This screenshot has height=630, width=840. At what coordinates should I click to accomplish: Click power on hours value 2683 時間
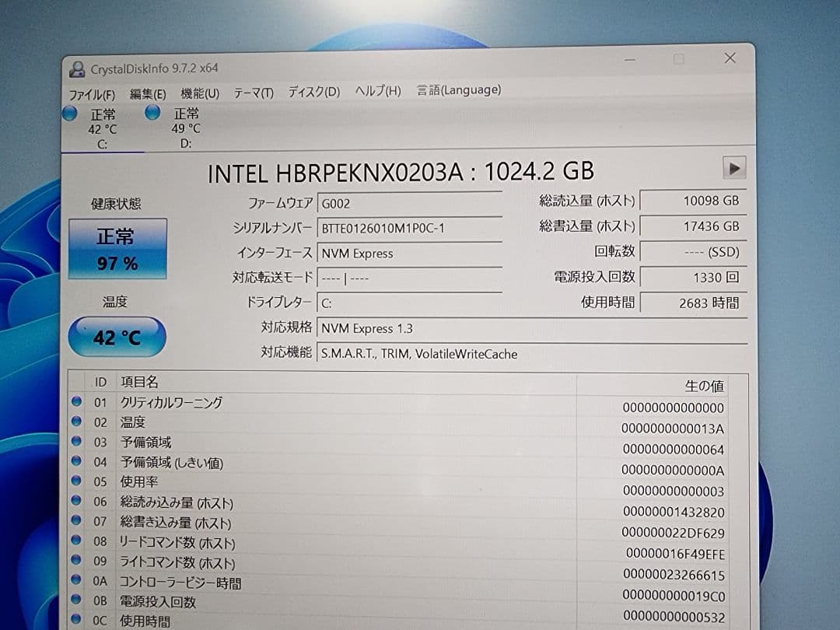coord(693,303)
